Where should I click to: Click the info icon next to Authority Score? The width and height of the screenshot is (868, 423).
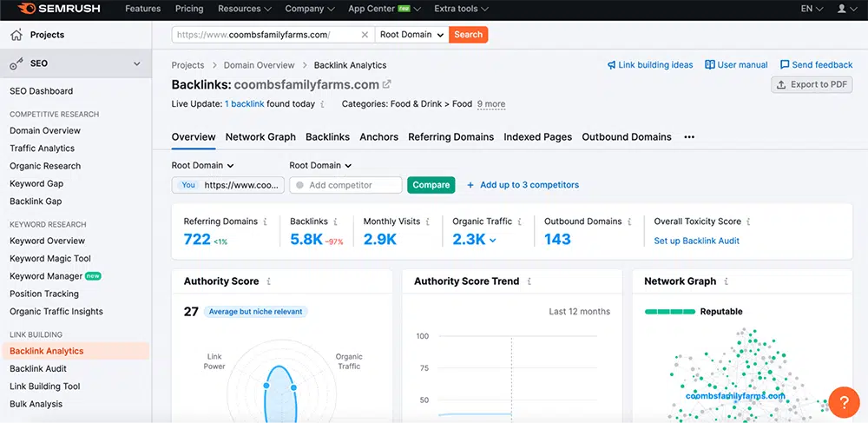click(269, 281)
